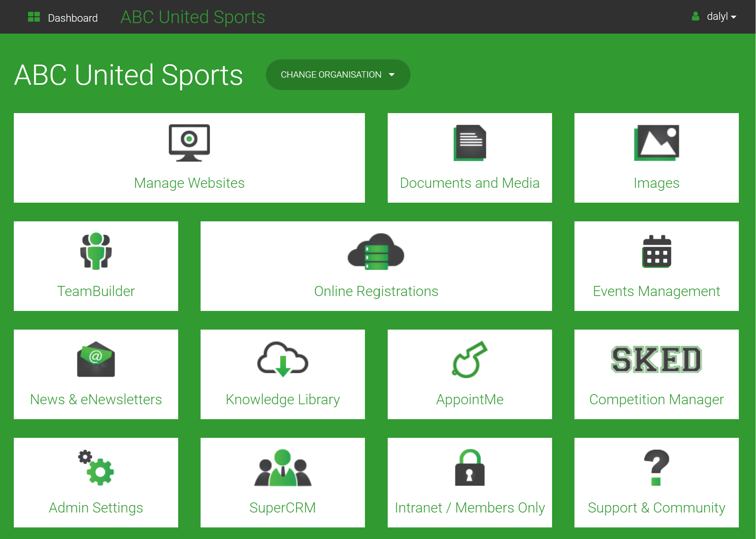Go to the Images link
The height and width of the screenshot is (539, 756).
[656, 183]
